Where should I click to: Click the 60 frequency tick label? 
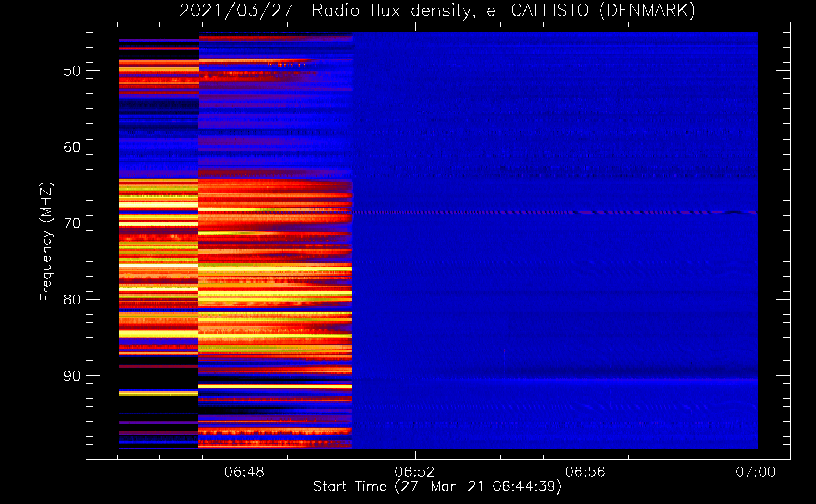[72, 147]
